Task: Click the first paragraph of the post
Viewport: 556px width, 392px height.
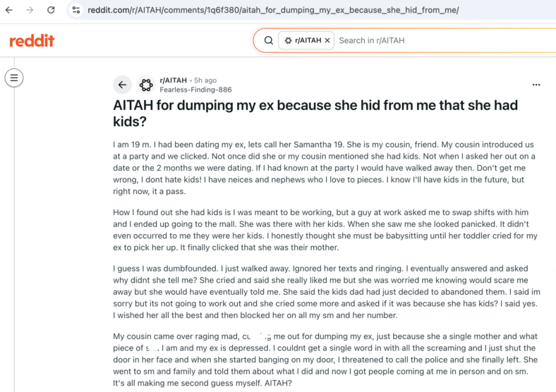Action: [324, 168]
